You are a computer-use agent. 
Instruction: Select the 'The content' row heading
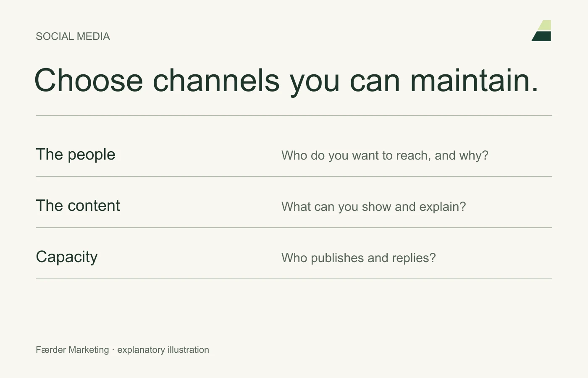click(78, 205)
